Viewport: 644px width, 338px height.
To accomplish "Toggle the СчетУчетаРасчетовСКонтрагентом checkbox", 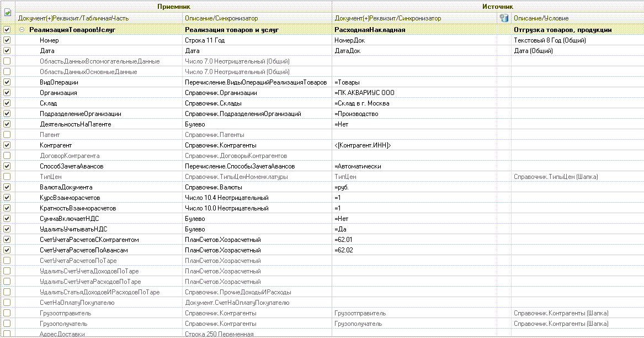I will pyautogui.click(x=7, y=239).
